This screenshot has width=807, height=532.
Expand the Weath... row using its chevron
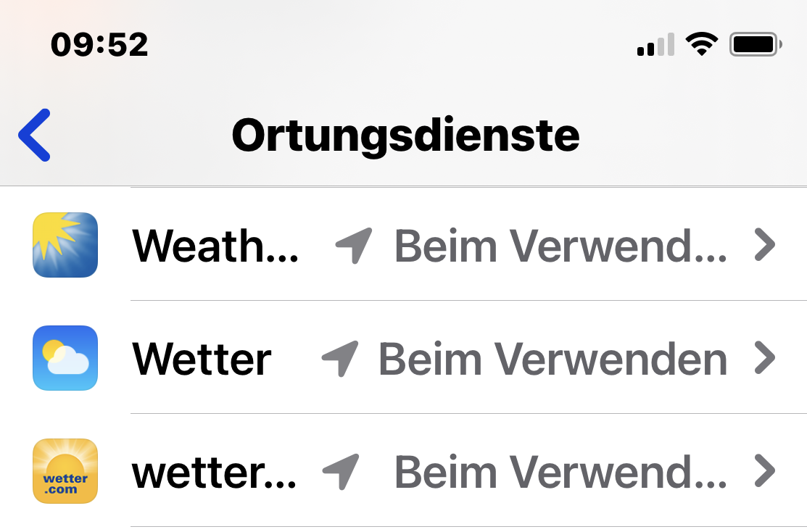point(765,246)
